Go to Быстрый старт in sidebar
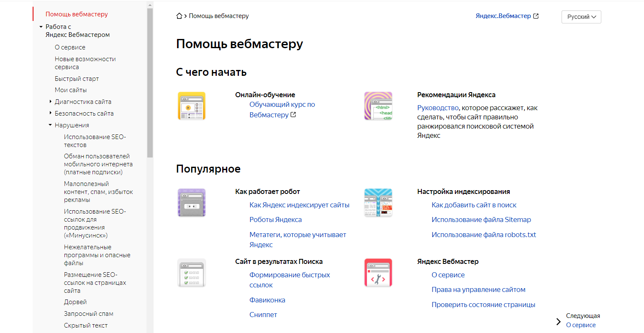The height and width of the screenshot is (333, 644). tap(77, 79)
